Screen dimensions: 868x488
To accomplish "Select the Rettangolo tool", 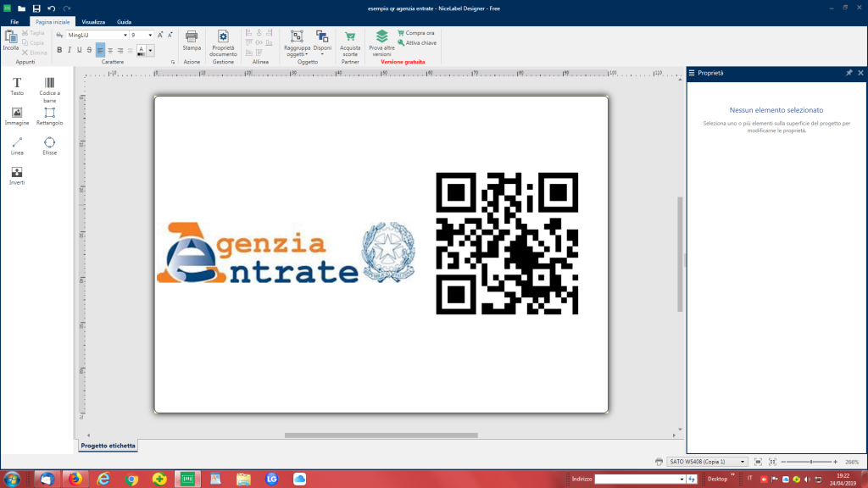I will click(x=49, y=116).
